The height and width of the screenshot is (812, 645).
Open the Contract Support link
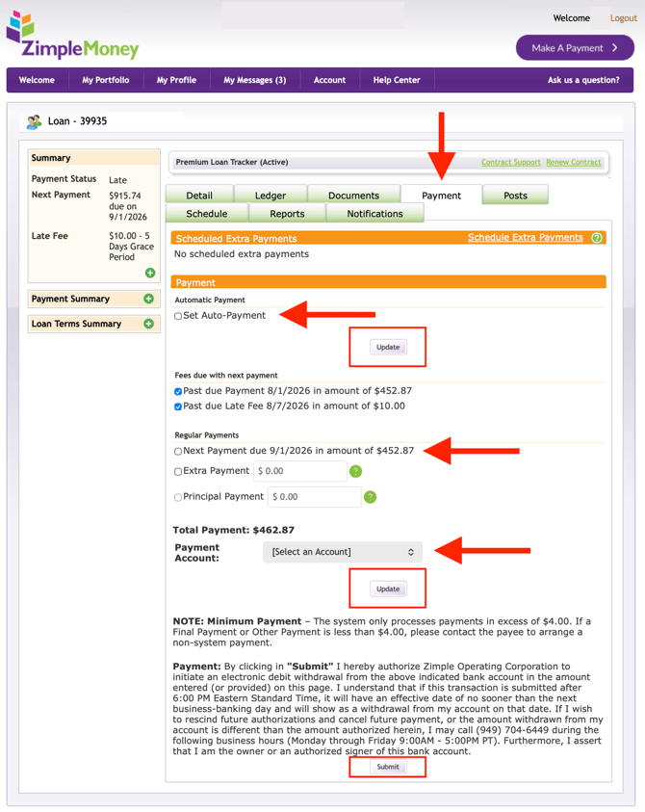(x=511, y=162)
